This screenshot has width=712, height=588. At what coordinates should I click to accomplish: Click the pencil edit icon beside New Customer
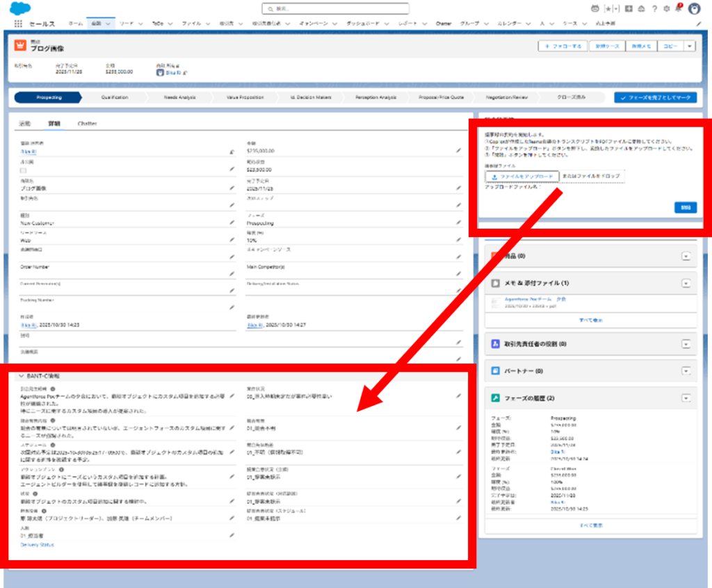pos(232,223)
